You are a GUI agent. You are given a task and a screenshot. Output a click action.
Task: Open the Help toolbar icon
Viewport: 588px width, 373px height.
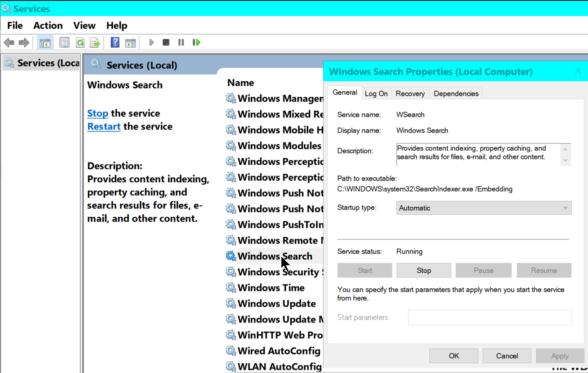[115, 43]
